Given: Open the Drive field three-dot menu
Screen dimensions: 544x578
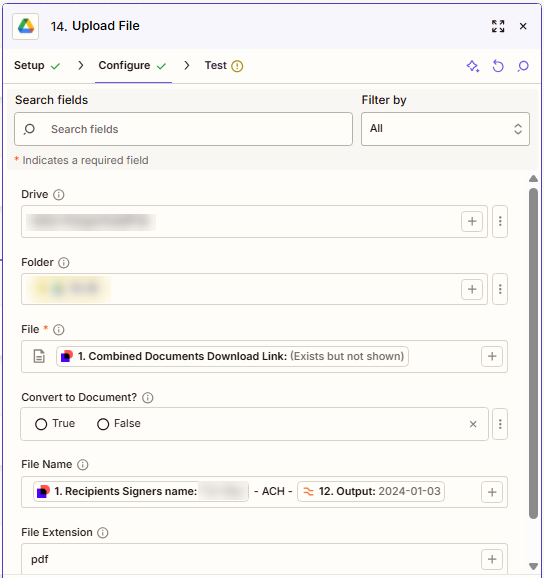Looking at the screenshot, I should [x=500, y=222].
